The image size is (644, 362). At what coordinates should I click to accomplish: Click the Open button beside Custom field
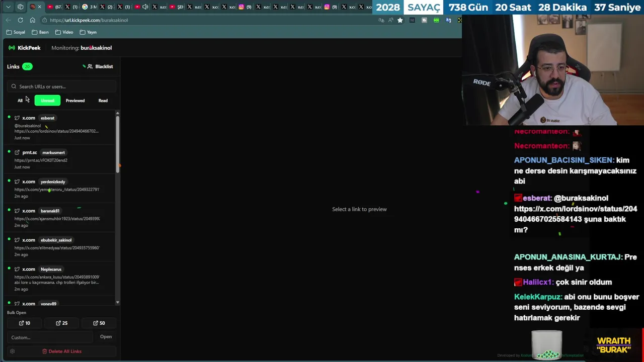106,337
